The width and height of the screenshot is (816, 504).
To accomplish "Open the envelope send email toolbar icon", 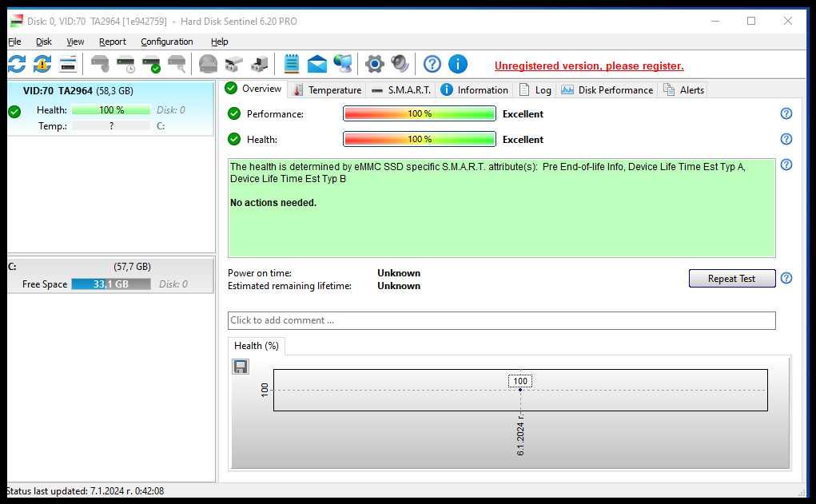I will [317, 65].
